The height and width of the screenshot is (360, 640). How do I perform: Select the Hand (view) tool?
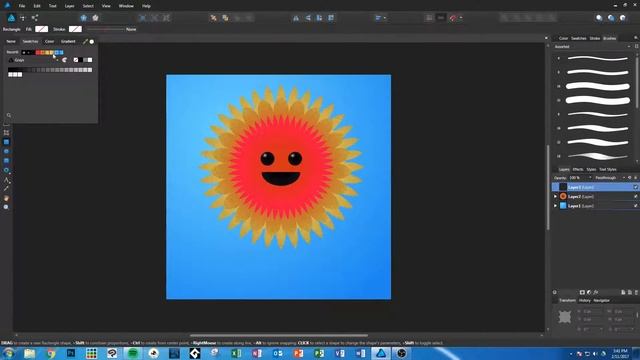[6, 198]
